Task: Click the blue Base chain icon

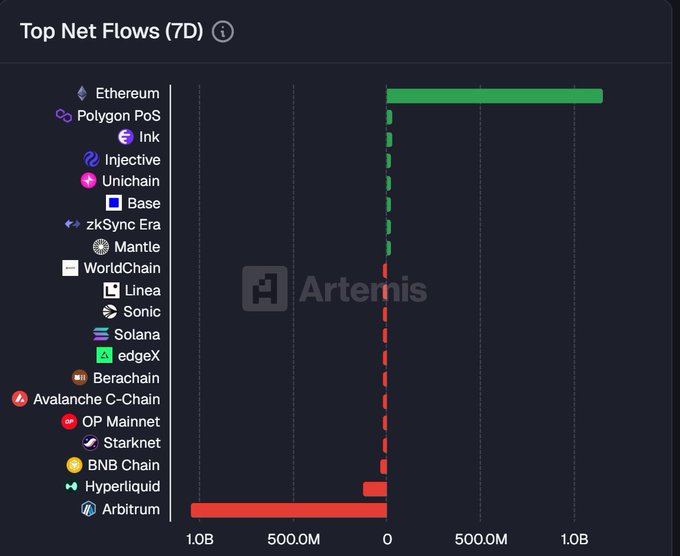Action: (x=114, y=203)
